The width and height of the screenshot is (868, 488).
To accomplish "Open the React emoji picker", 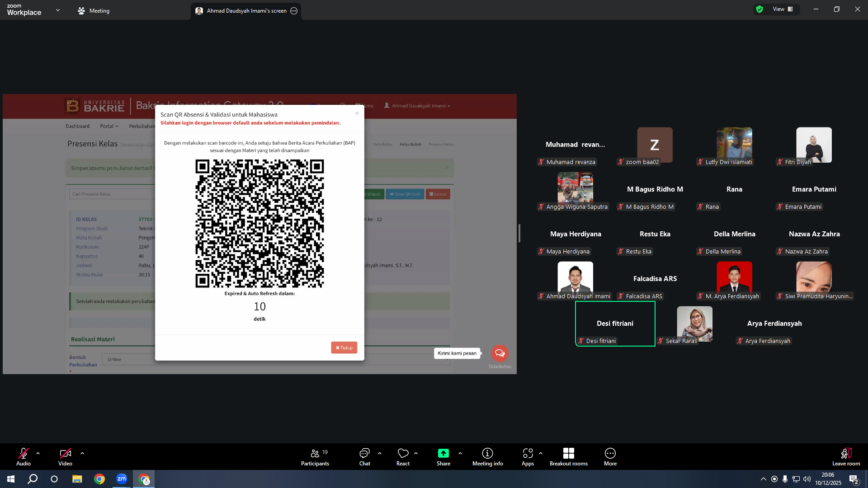I will (x=403, y=456).
